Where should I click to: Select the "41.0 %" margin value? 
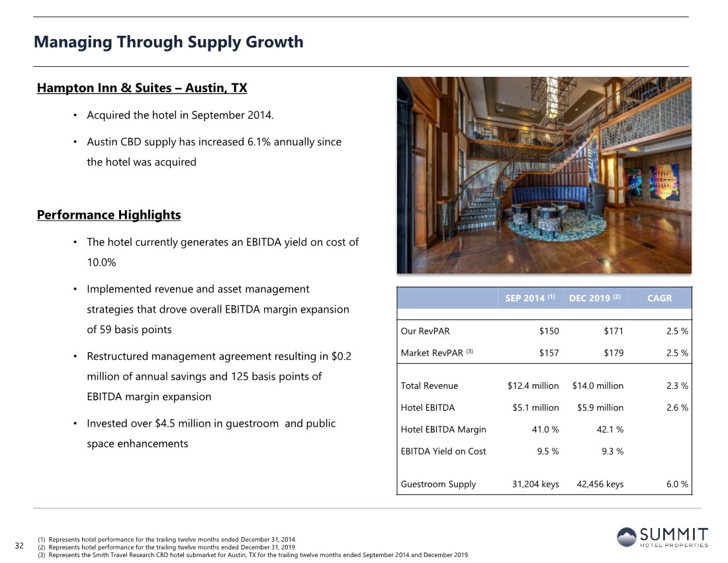[x=545, y=429]
